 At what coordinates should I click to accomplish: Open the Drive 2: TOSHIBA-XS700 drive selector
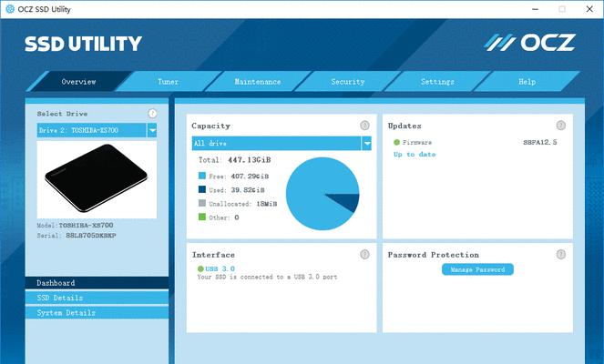(x=97, y=130)
